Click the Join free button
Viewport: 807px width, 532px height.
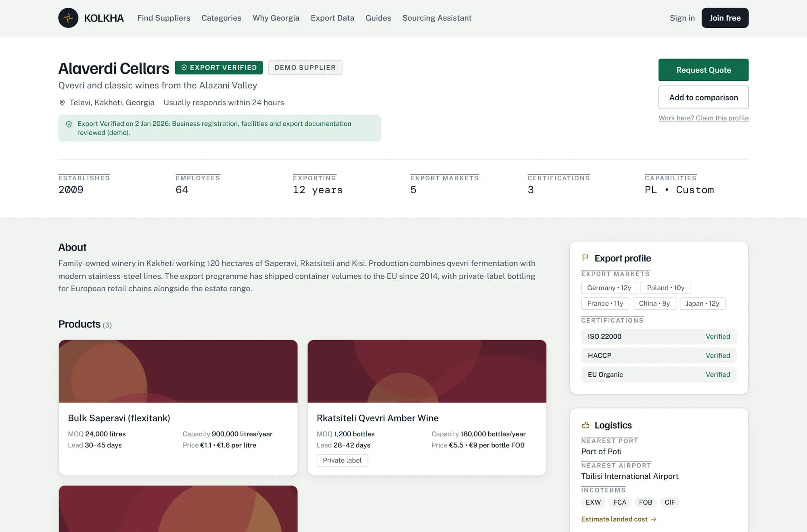tap(725, 18)
